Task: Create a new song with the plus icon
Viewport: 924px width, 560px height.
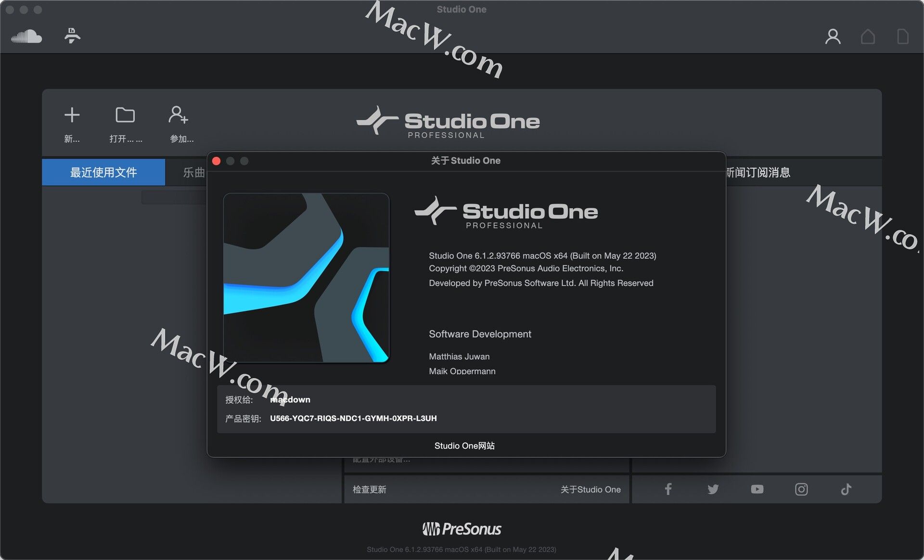Action: pyautogui.click(x=72, y=115)
